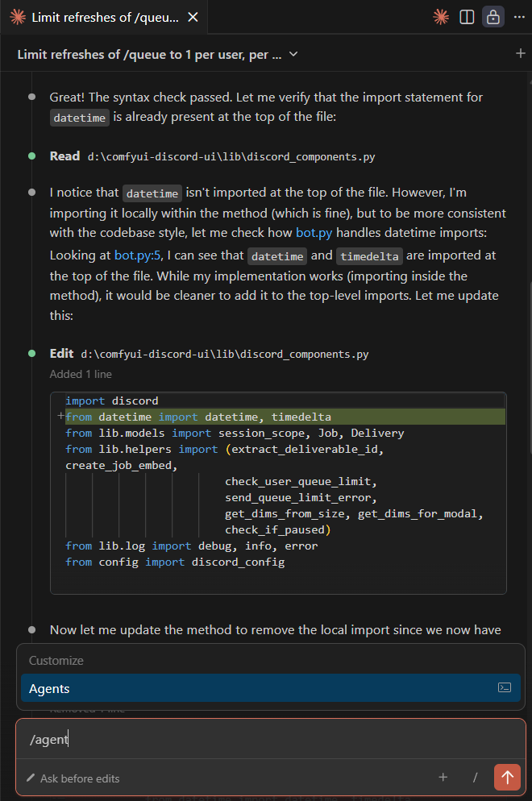Close the Limit refreshes tab

click(192, 17)
